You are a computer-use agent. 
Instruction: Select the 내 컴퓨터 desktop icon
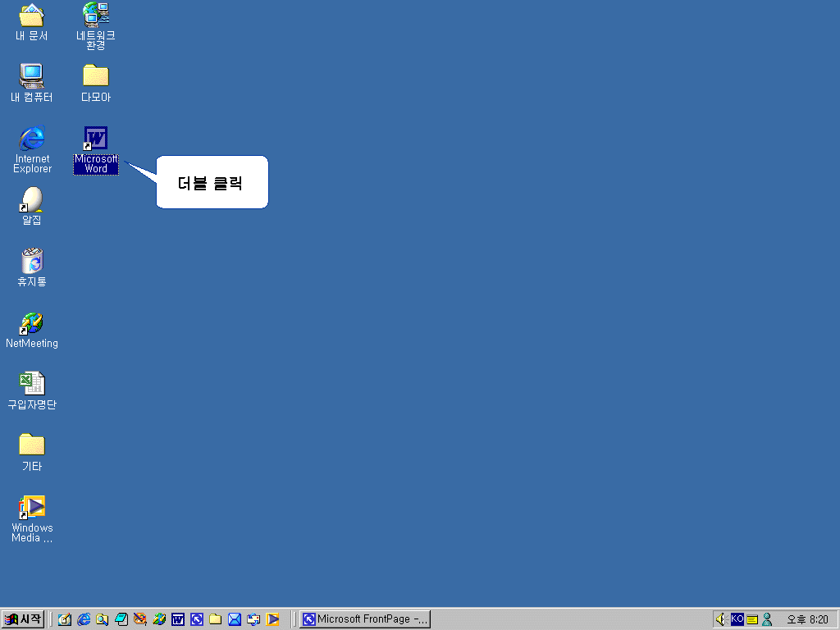coord(32,83)
